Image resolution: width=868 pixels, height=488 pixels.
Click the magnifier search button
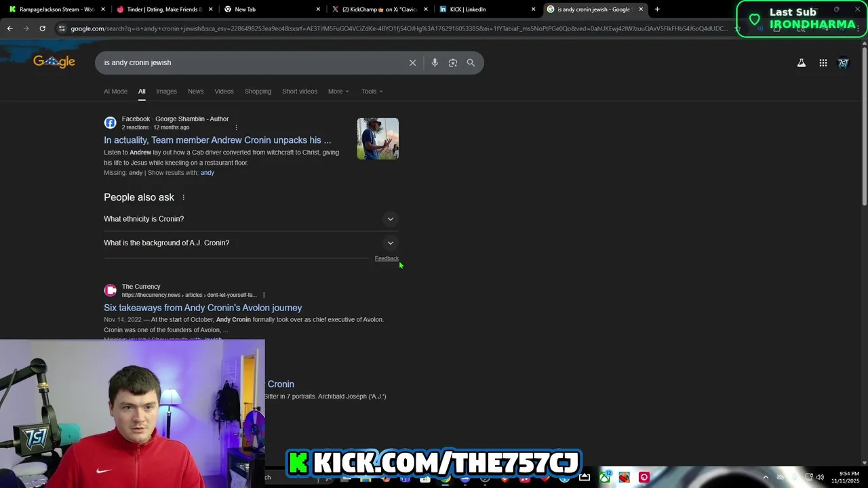pyautogui.click(x=471, y=62)
